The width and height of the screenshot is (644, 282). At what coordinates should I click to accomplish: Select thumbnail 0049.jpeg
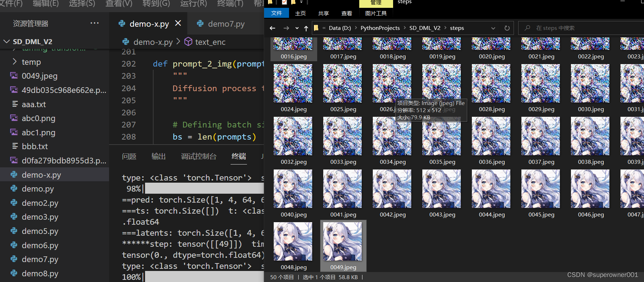pyautogui.click(x=342, y=241)
